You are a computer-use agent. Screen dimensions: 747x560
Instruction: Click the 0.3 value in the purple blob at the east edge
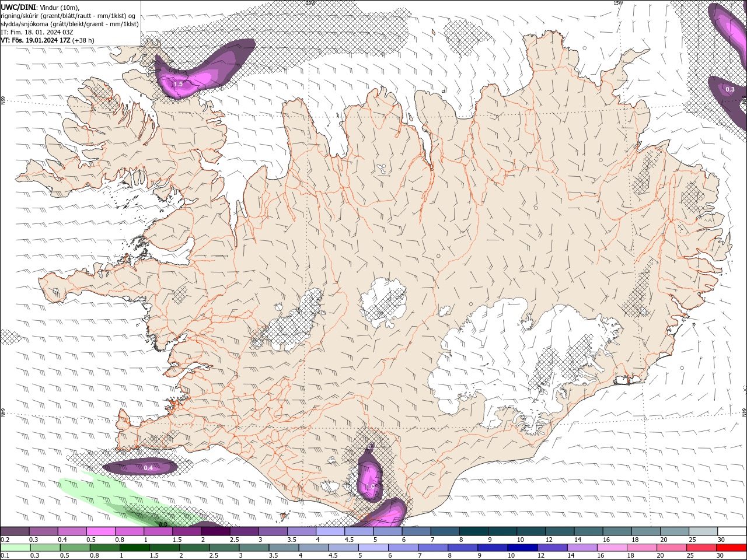(730, 89)
